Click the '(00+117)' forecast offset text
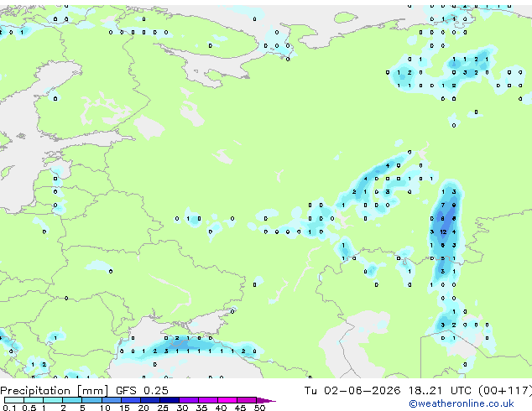This screenshot has width=532, height=411. pyautogui.click(x=505, y=391)
